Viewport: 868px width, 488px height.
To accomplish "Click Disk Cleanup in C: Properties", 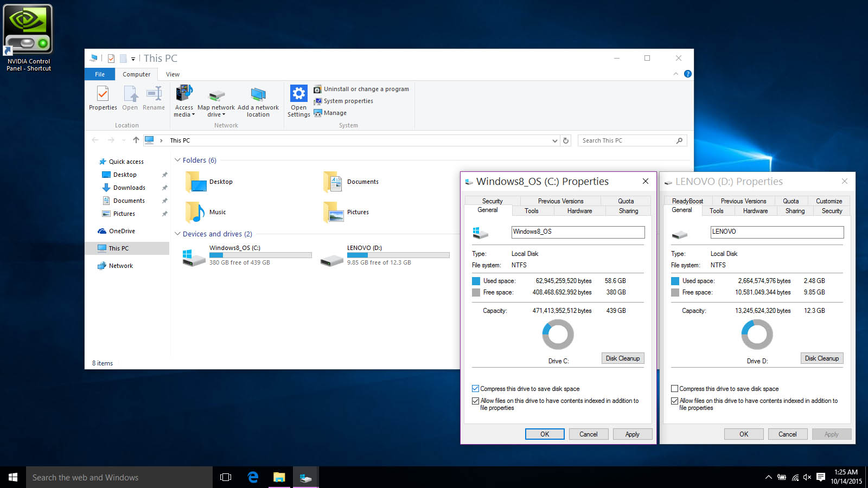I will 623,358.
